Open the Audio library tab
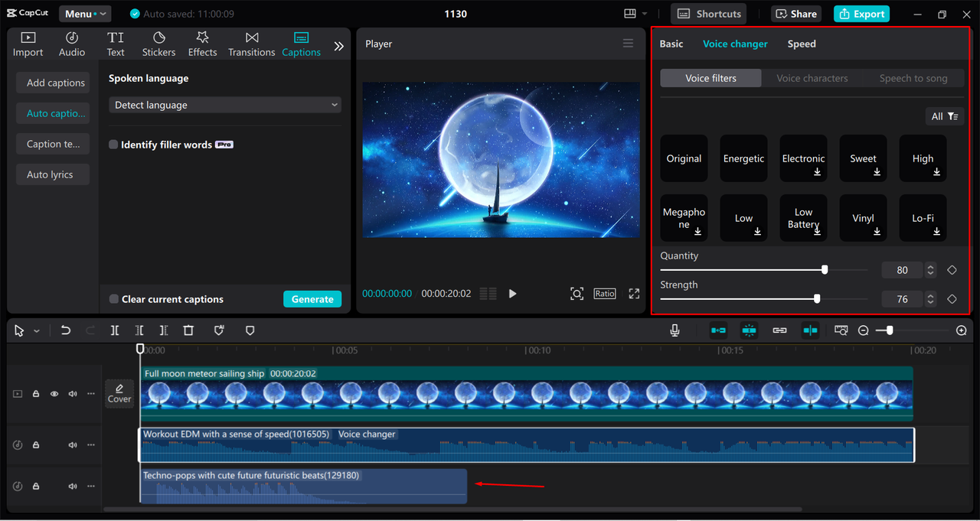Viewport: 980px width, 521px height. tap(72, 44)
